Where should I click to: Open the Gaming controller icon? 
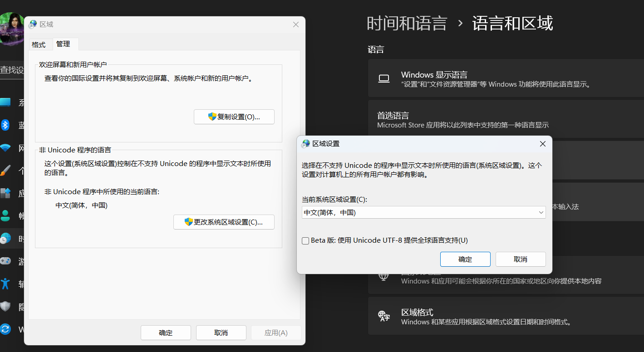(5, 261)
